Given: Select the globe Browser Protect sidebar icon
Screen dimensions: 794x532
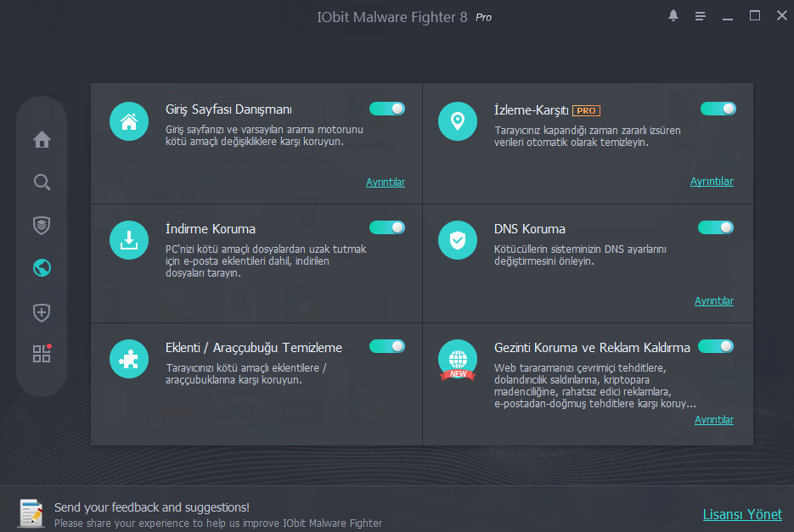Looking at the screenshot, I should (42, 268).
